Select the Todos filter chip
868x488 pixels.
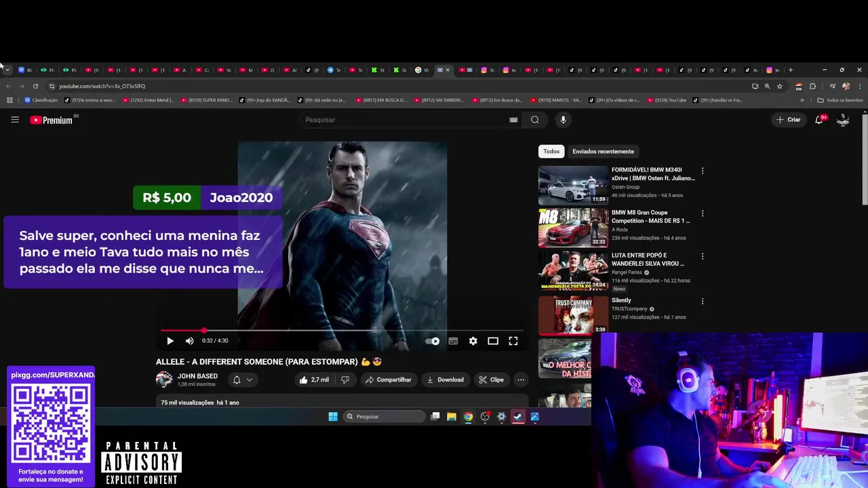click(551, 151)
